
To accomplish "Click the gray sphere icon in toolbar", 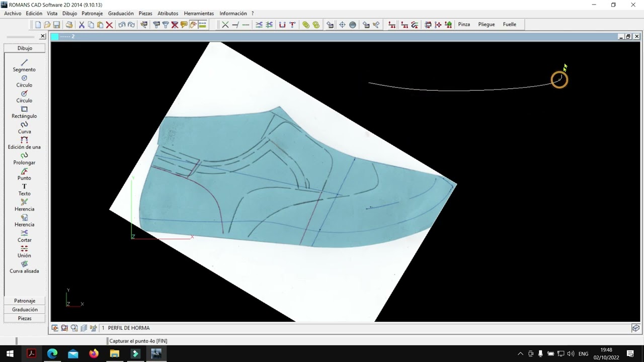I will (353, 25).
